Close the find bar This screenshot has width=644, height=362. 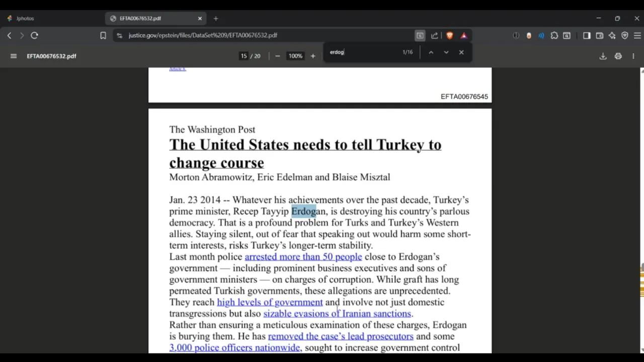461,52
